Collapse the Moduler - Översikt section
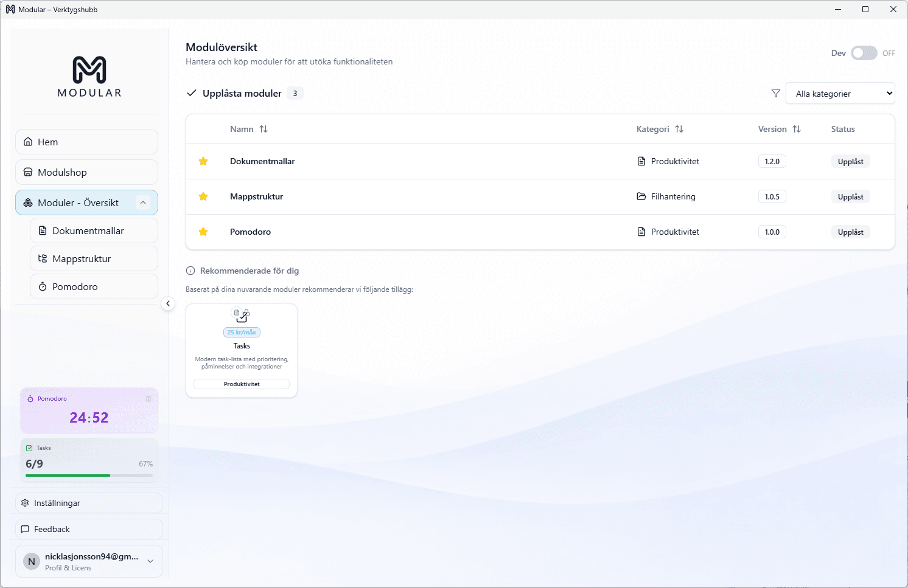Viewport: 908px width, 588px height. 144,202
